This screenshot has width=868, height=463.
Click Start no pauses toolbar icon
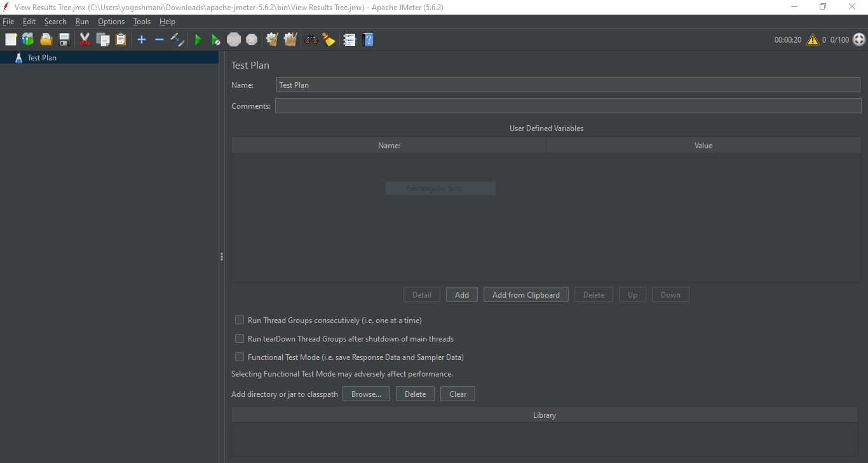coord(215,40)
